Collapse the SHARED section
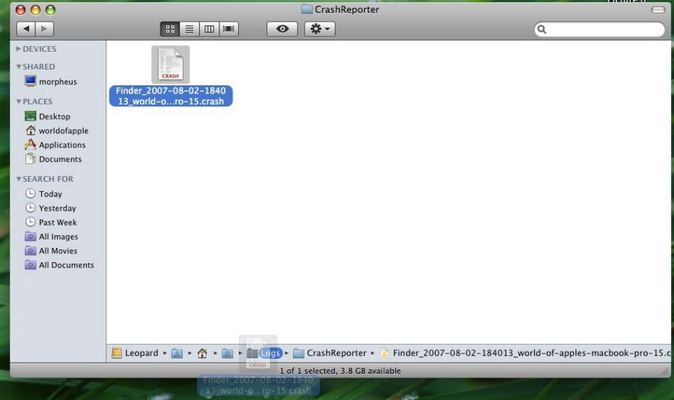This screenshot has height=400, width=674. [x=18, y=67]
